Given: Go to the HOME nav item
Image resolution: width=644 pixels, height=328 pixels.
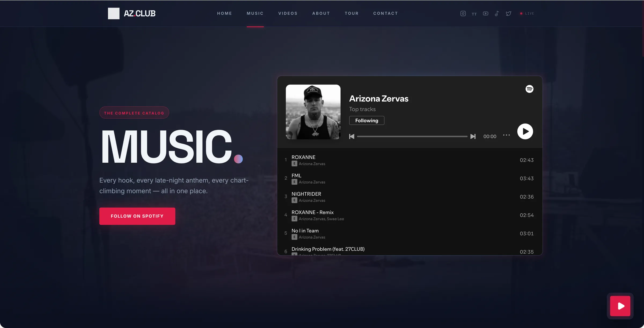Looking at the screenshot, I should click(225, 13).
